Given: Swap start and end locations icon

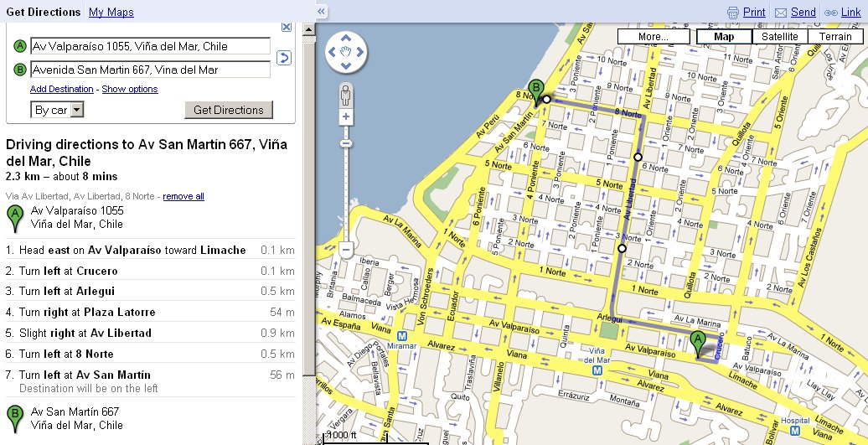Looking at the screenshot, I should click(x=284, y=58).
